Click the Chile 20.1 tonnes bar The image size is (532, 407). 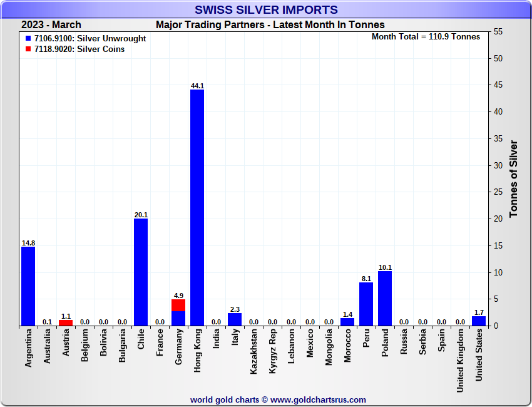click(141, 272)
